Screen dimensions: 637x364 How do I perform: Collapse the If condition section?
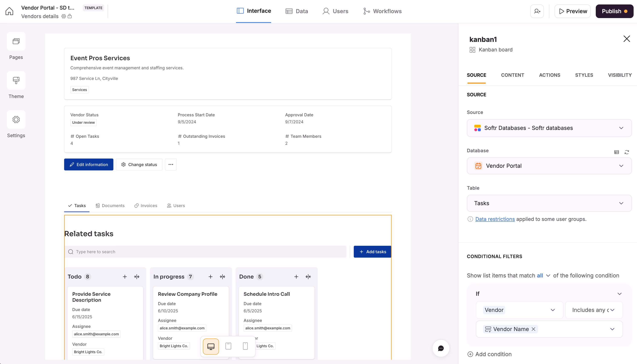pyautogui.click(x=620, y=294)
